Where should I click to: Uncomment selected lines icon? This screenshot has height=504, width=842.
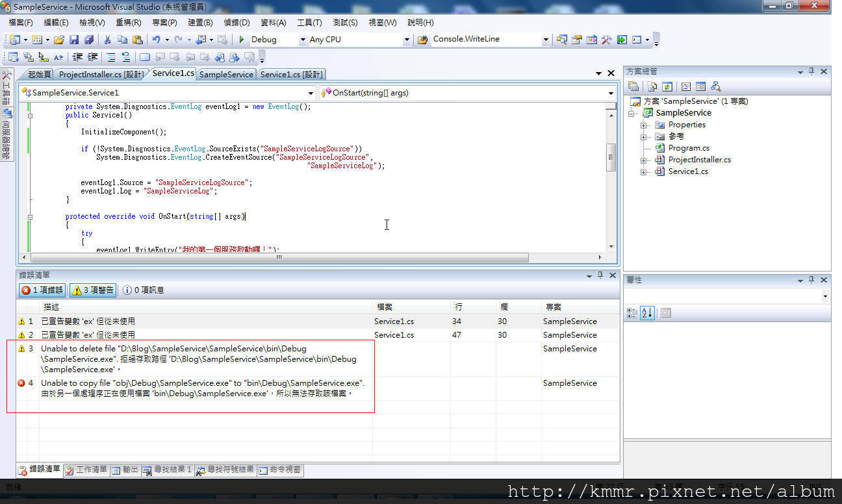click(x=126, y=57)
